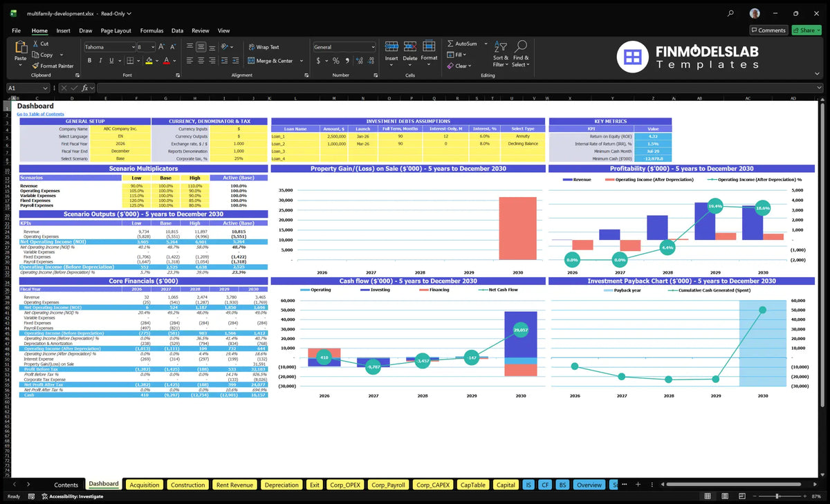
Task: Switch to the Page Layout ribbon tab
Action: tap(116, 30)
